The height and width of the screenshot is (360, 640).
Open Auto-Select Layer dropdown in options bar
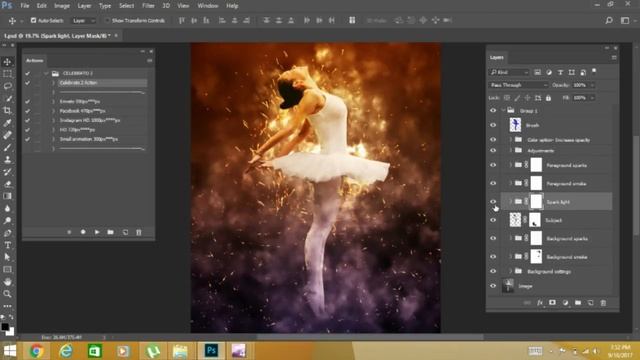pyautogui.click(x=84, y=20)
